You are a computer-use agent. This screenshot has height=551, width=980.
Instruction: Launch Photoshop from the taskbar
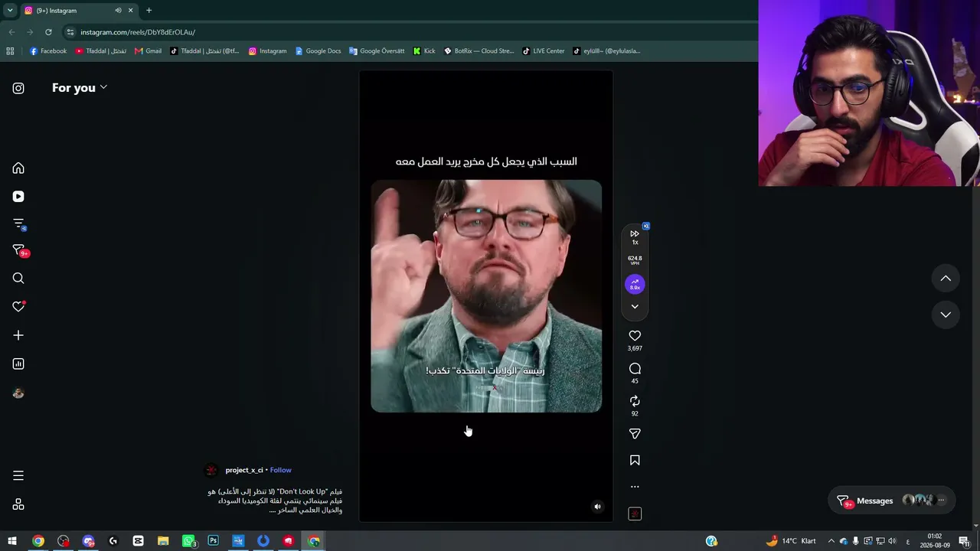pos(214,541)
